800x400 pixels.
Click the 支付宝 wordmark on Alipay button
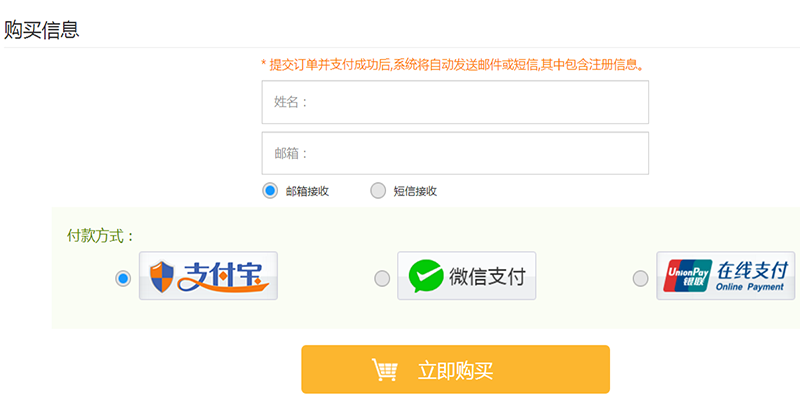pyautogui.click(x=223, y=277)
